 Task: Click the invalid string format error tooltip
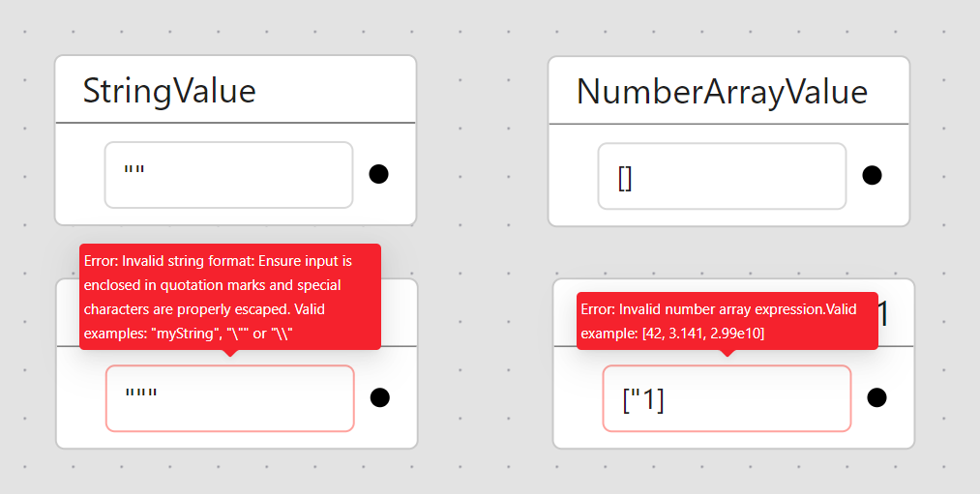pos(230,296)
